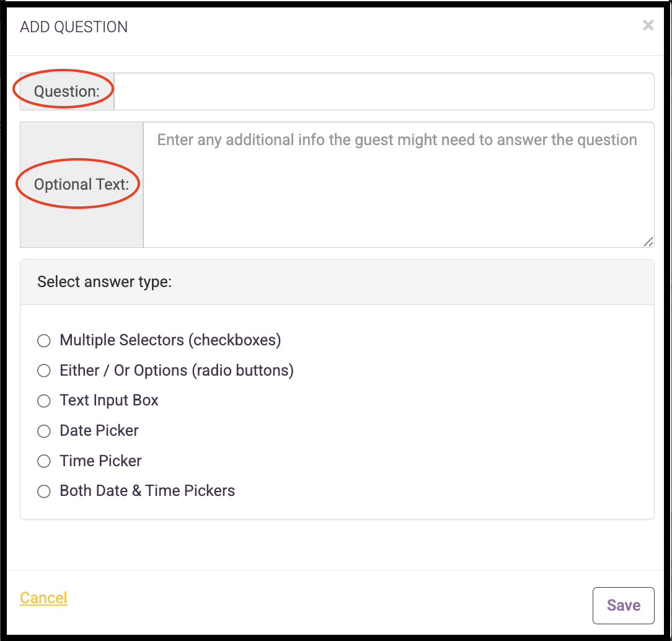Click the ADD QUESTION dialog title

(74, 27)
